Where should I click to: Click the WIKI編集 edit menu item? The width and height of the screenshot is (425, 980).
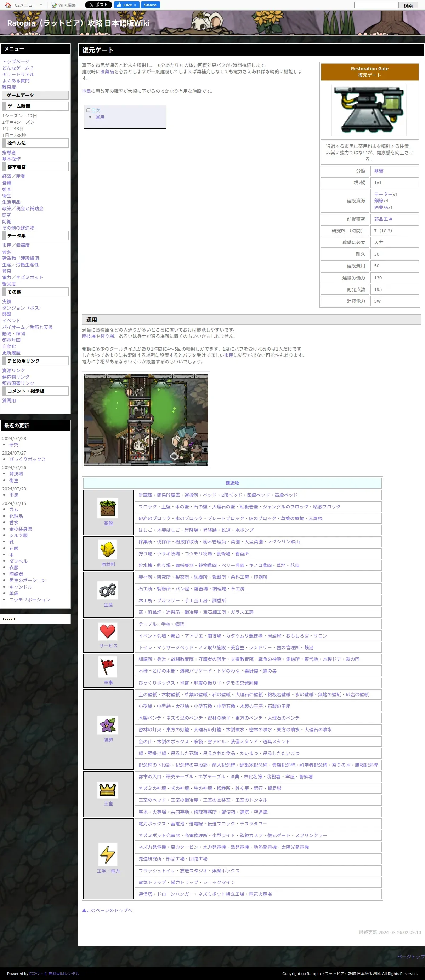tap(64, 5)
